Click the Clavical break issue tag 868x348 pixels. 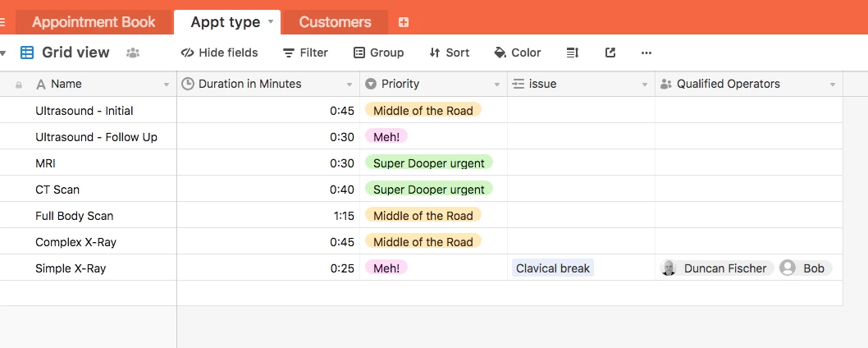(x=553, y=268)
